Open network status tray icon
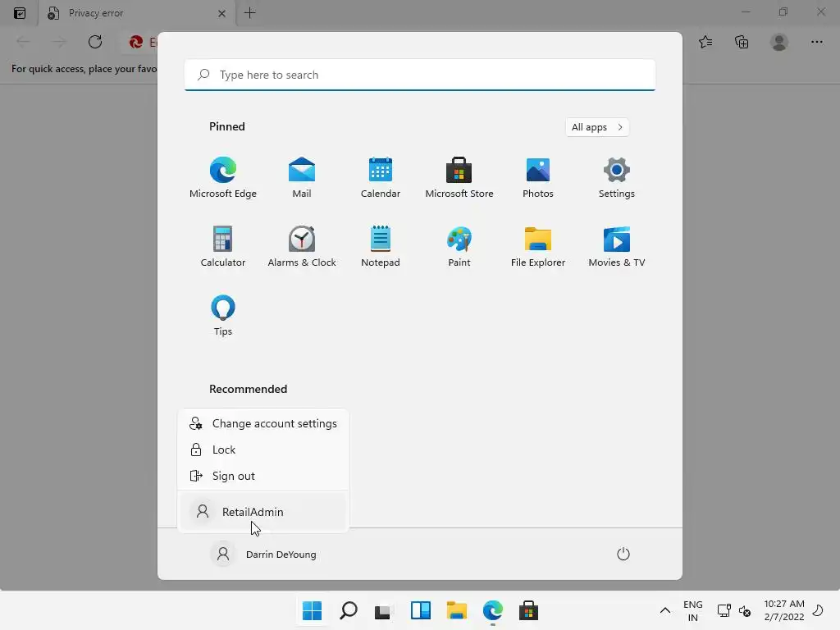This screenshot has height=630, width=840. coord(724,610)
